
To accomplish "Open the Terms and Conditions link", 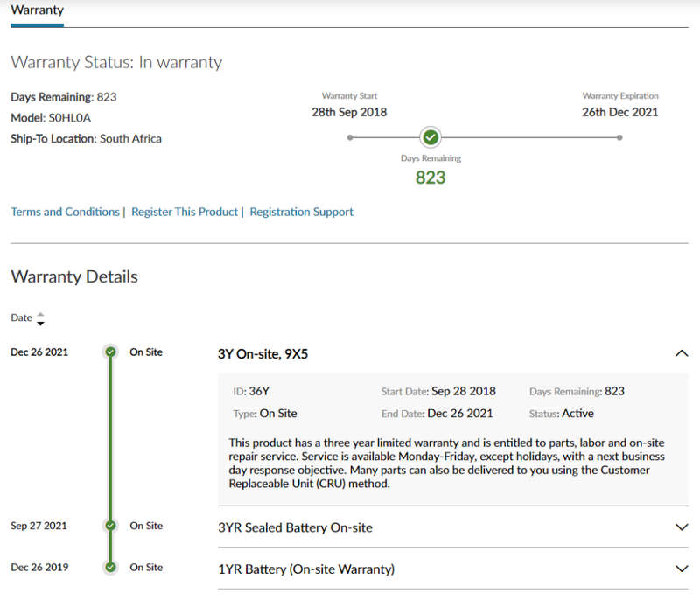I will [65, 212].
